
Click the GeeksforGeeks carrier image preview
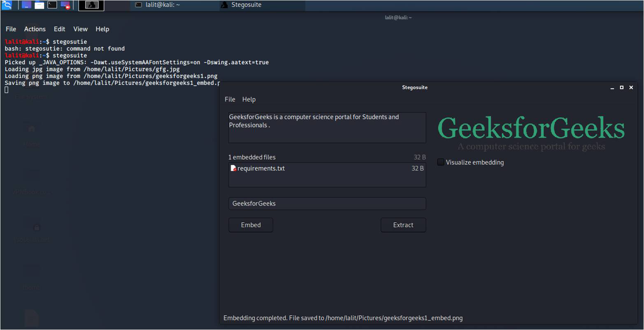tap(531, 133)
